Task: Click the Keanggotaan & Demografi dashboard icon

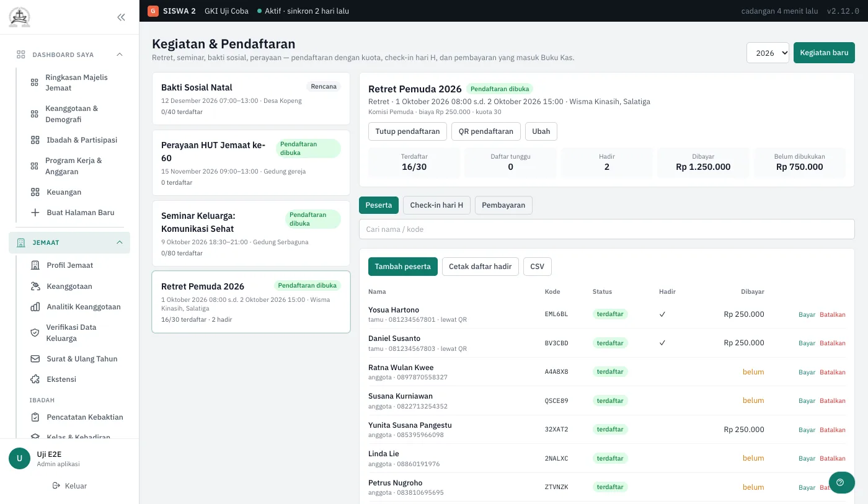Action: pyautogui.click(x=35, y=113)
